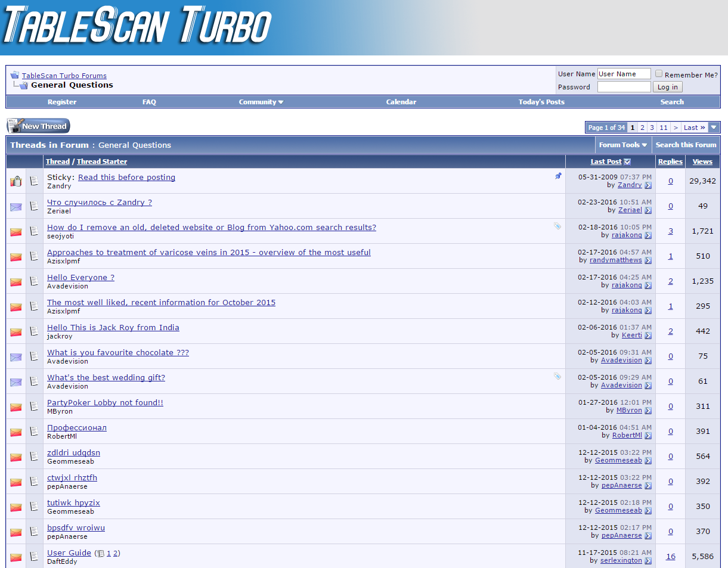
Task: Click status icon of Hello Everyone thread
Action: point(16,282)
